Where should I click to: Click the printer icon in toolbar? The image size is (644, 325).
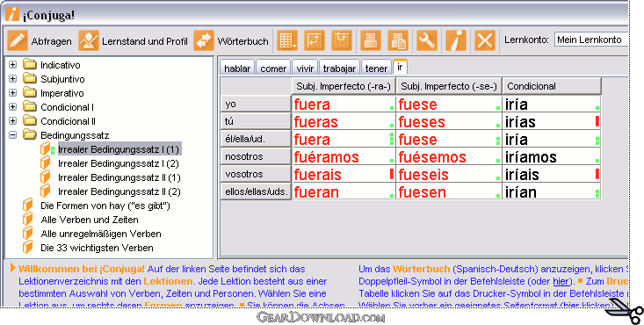pos(371,40)
